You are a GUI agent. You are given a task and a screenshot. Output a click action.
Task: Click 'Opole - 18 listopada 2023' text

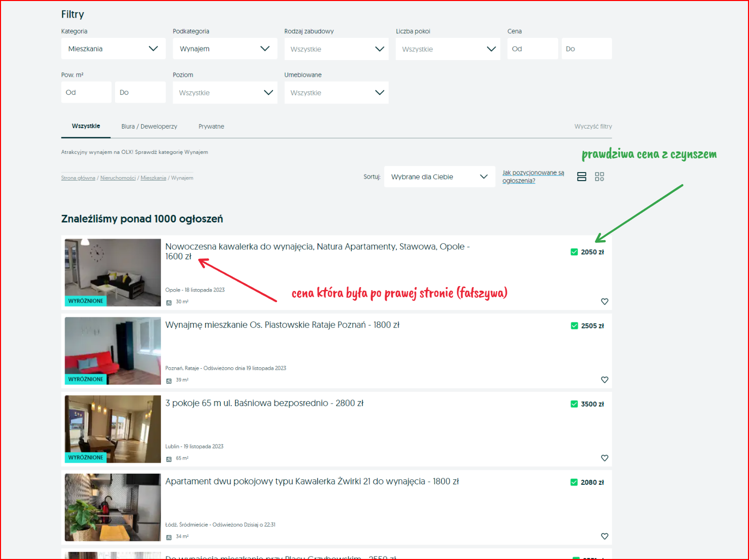click(x=195, y=290)
